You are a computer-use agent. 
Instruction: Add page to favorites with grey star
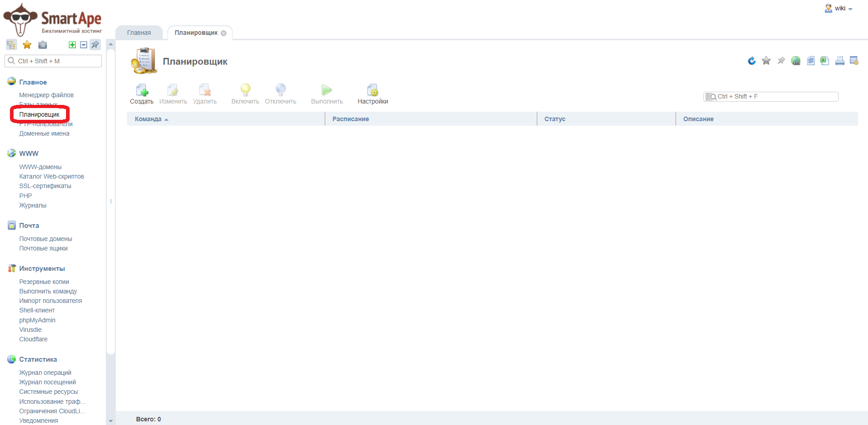pos(766,61)
